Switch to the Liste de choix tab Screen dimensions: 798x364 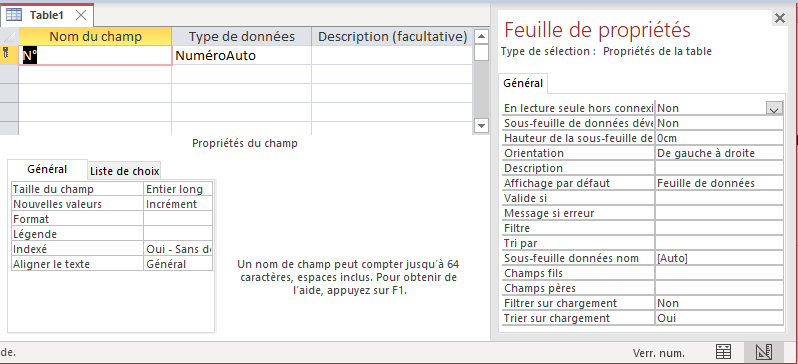(x=124, y=171)
